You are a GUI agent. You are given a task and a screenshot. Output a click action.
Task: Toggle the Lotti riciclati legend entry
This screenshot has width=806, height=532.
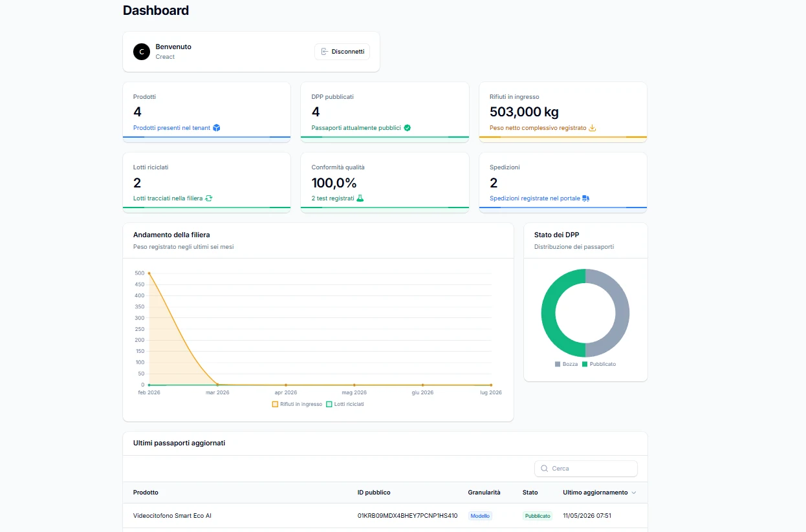point(345,404)
